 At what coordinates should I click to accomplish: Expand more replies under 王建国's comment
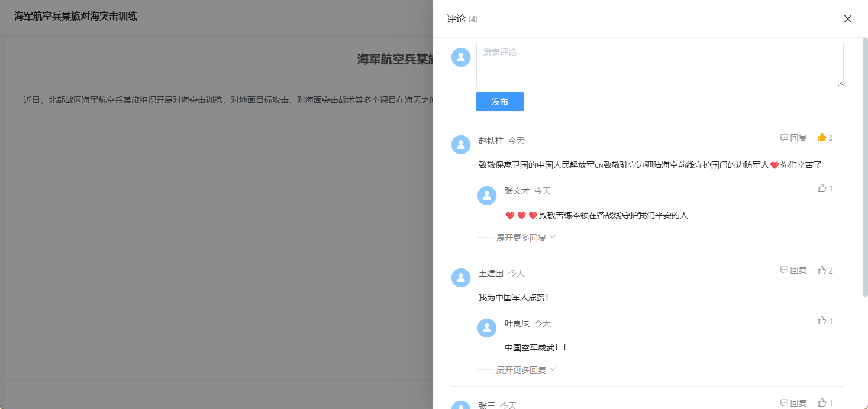[x=525, y=370]
